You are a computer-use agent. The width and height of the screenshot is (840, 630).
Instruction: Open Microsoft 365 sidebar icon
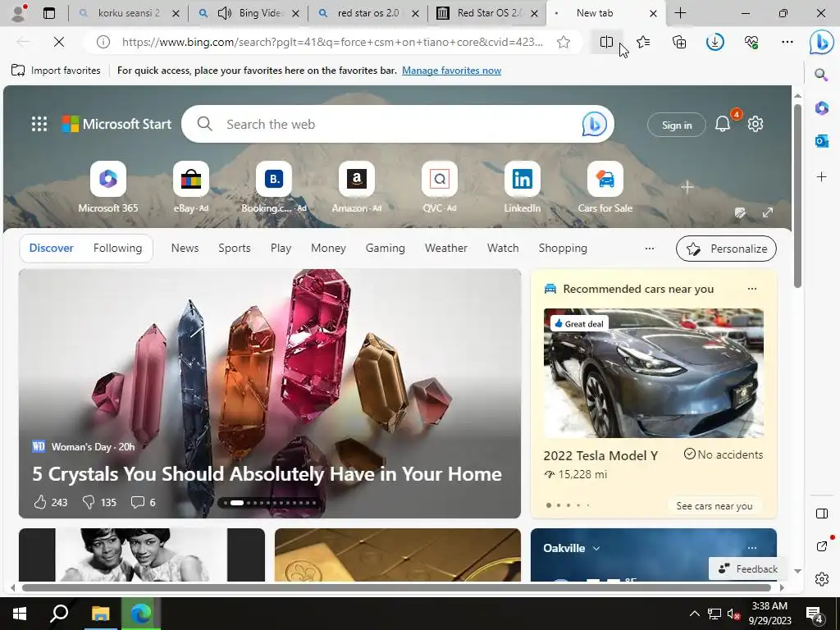(821, 108)
